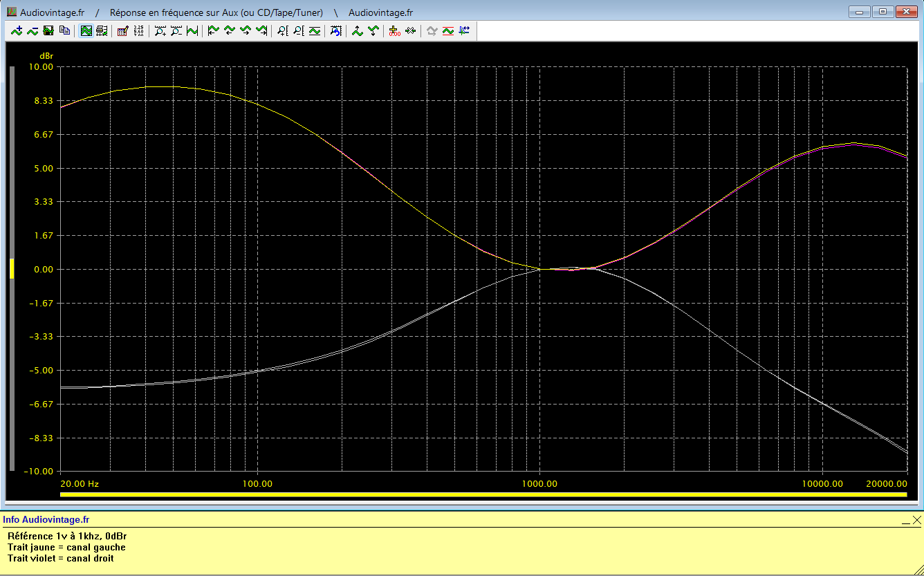Viewport: 924px width, 576px height.
Task: Click the yellow horizontal frequency range bar
Action: [x=483, y=494]
